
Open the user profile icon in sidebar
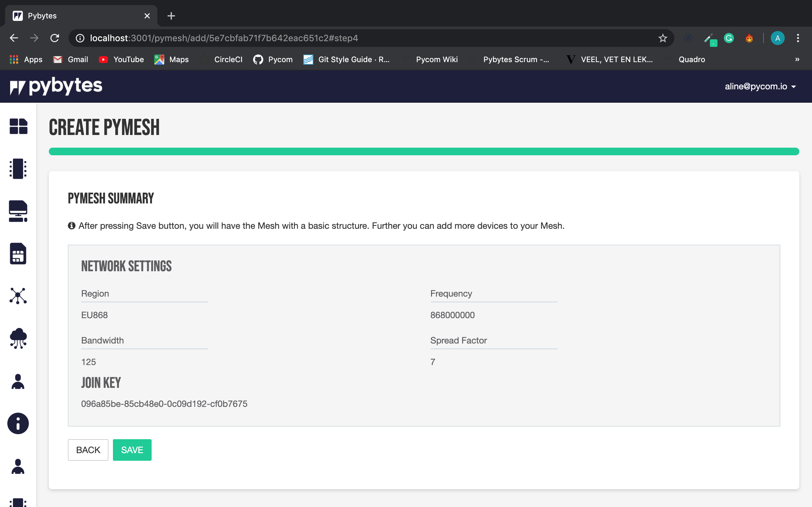point(18,381)
